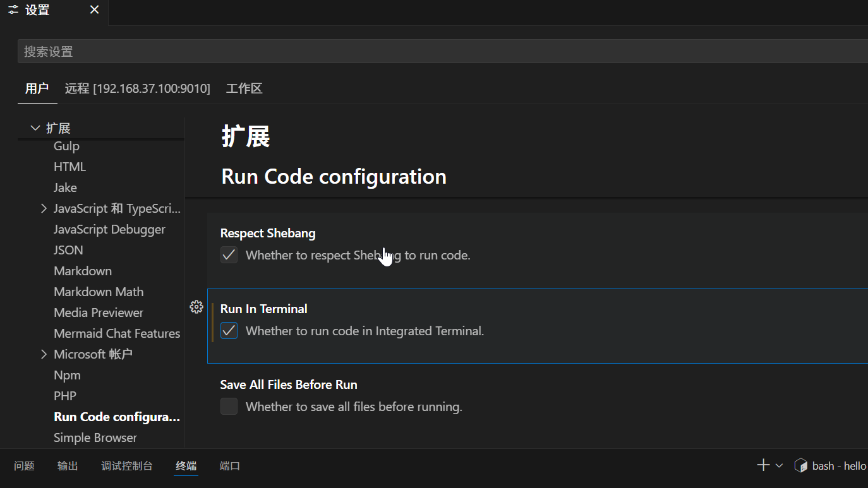Open the 调试控制台 panel tab

[126, 466]
